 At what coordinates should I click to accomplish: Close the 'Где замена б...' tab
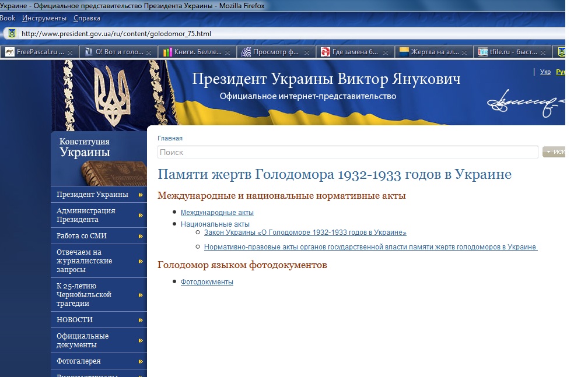(387, 52)
